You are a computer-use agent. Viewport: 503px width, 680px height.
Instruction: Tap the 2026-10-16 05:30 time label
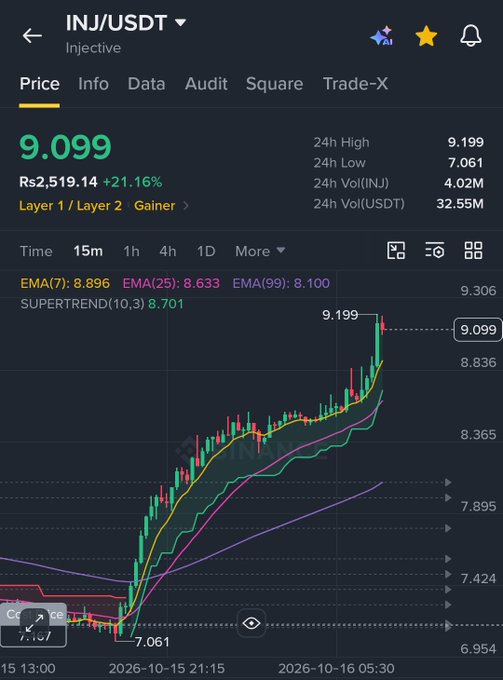click(x=336, y=668)
